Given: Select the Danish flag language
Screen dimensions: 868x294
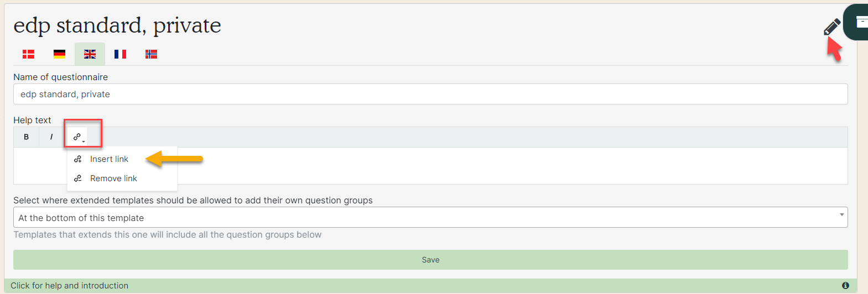Looking at the screenshot, I should point(29,54).
